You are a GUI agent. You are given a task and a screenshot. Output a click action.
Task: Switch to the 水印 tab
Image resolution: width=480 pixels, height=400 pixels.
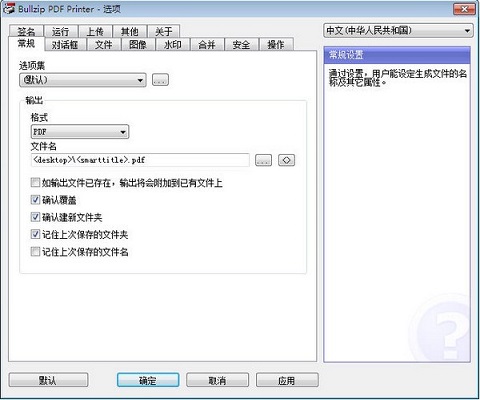tap(173, 44)
